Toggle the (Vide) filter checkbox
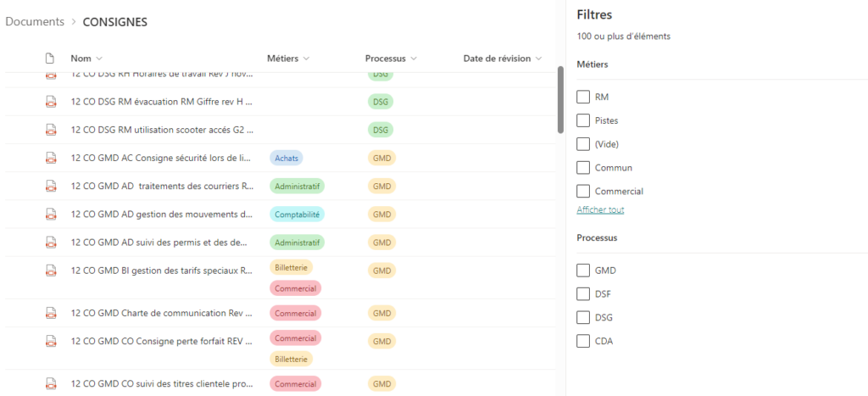The width and height of the screenshot is (868, 396). coord(583,144)
